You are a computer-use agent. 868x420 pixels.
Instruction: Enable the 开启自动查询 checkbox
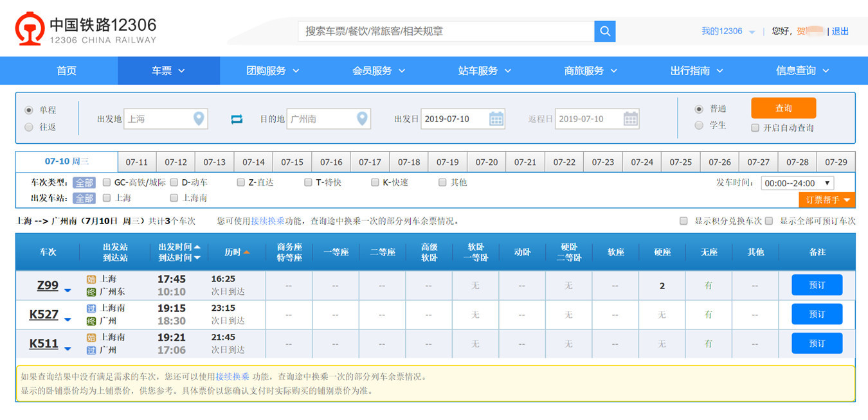755,128
